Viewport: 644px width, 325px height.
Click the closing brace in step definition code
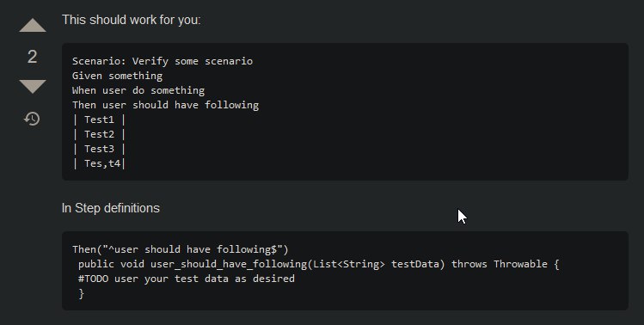[x=82, y=294]
